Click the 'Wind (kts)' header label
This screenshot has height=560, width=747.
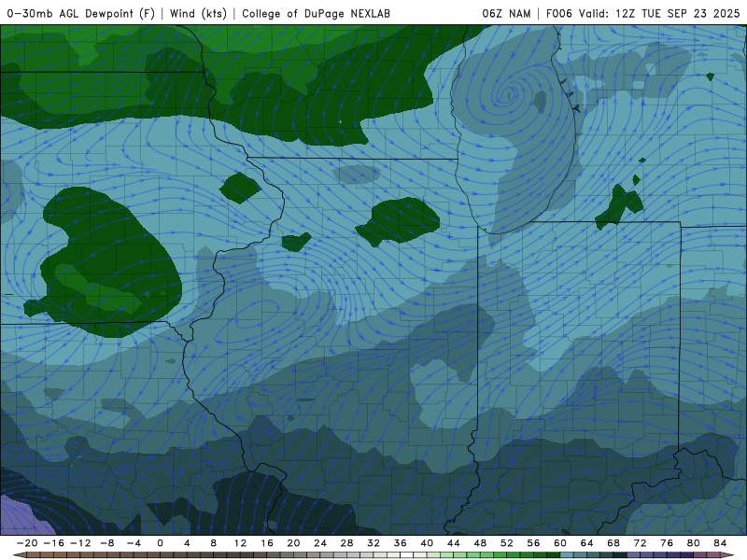(198, 13)
